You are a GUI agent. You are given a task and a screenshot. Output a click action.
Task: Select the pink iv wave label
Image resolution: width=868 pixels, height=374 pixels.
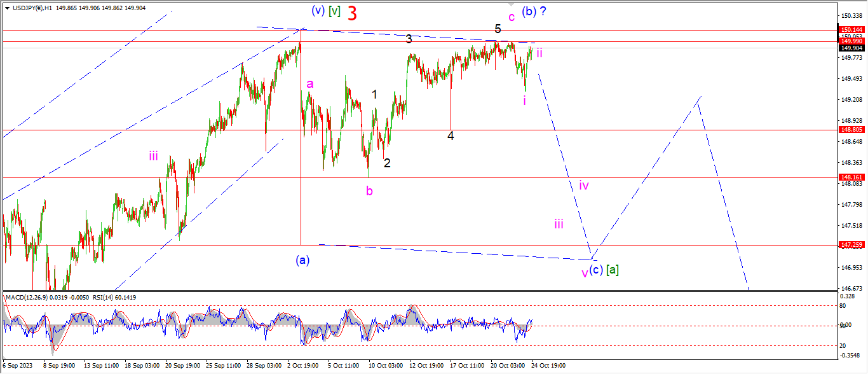point(584,186)
